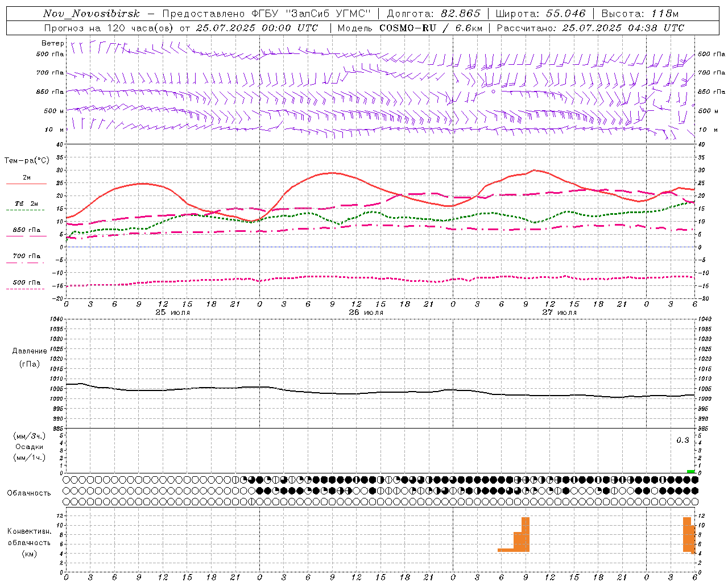Click the calculated time 25.07.2025 04:38 UTC
The height and width of the screenshot is (582, 728).
pyautogui.click(x=623, y=28)
